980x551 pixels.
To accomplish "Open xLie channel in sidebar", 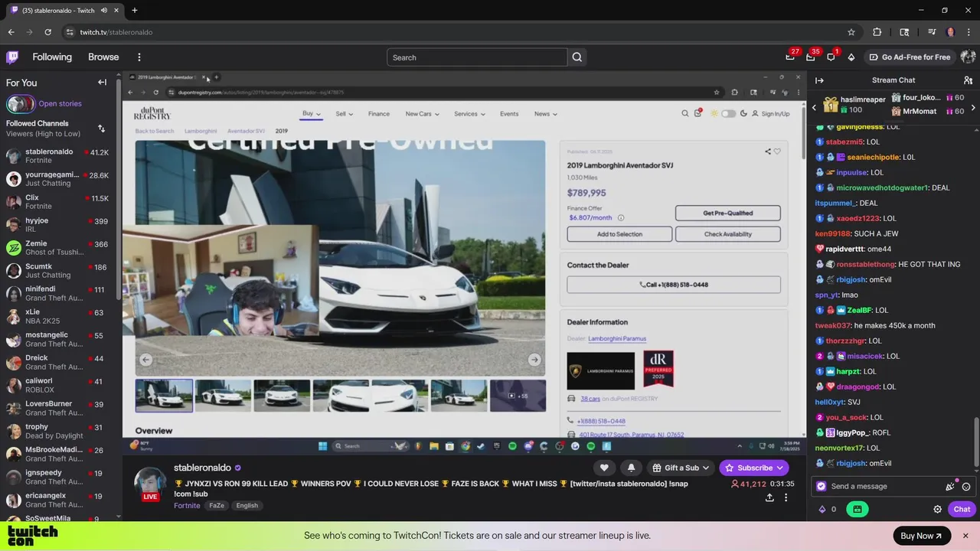I will click(58, 317).
